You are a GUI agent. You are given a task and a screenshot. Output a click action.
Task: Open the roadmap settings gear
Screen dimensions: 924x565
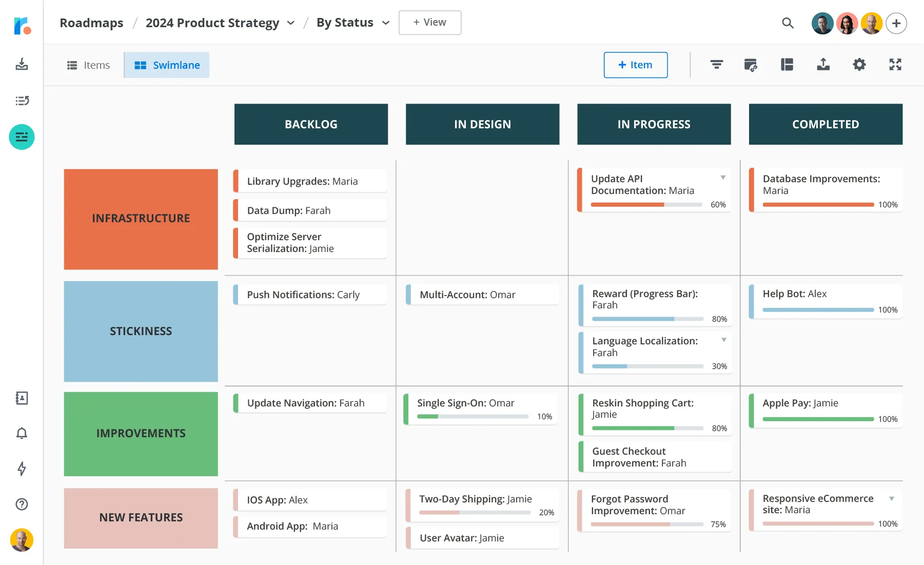coord(859,65)
